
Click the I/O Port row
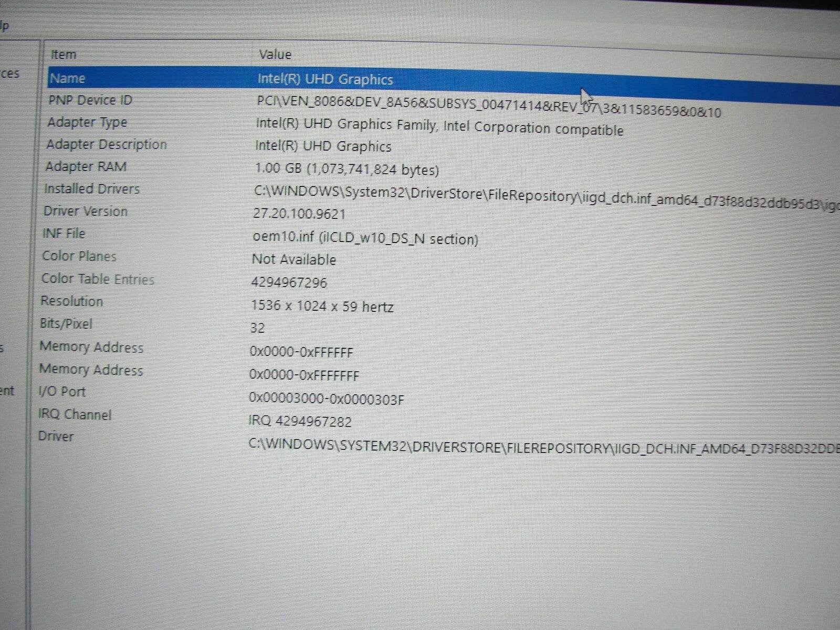(x=62, y=392)
